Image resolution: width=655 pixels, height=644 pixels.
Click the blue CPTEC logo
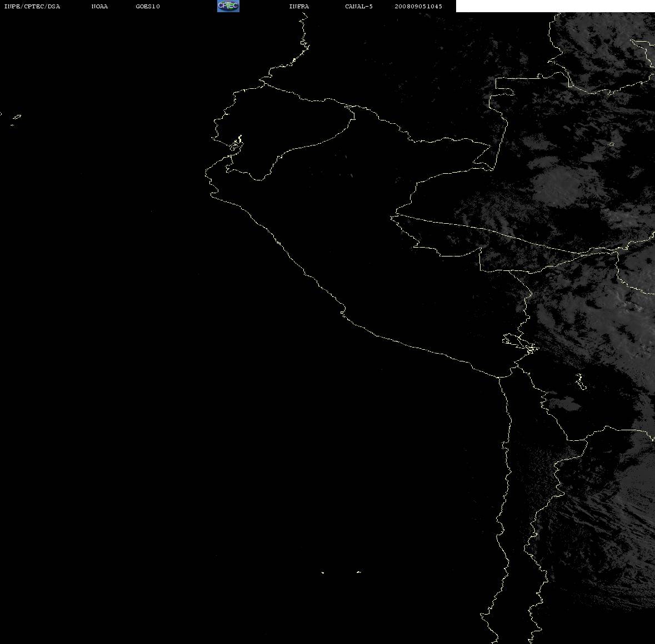pyautogui.click(x=228, y=6)
